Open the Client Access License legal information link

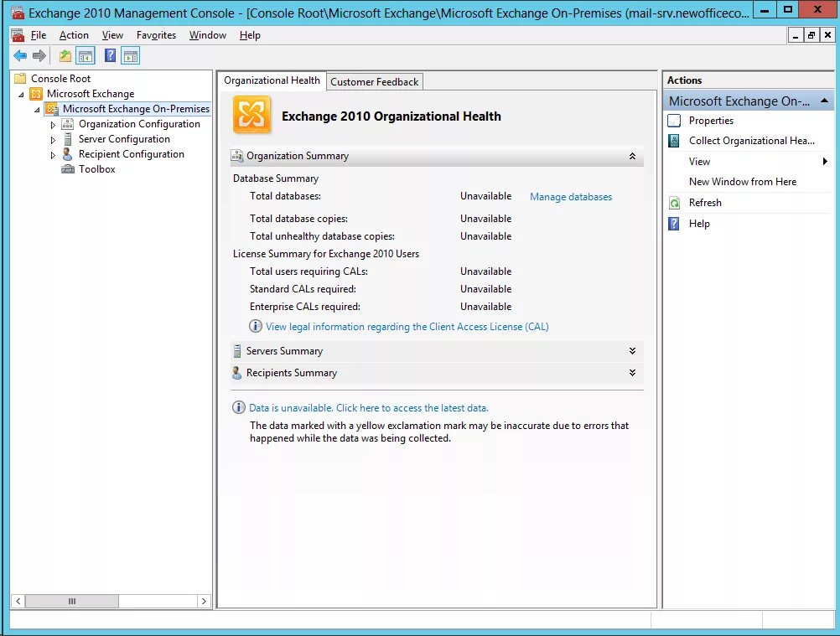point(407,327)
